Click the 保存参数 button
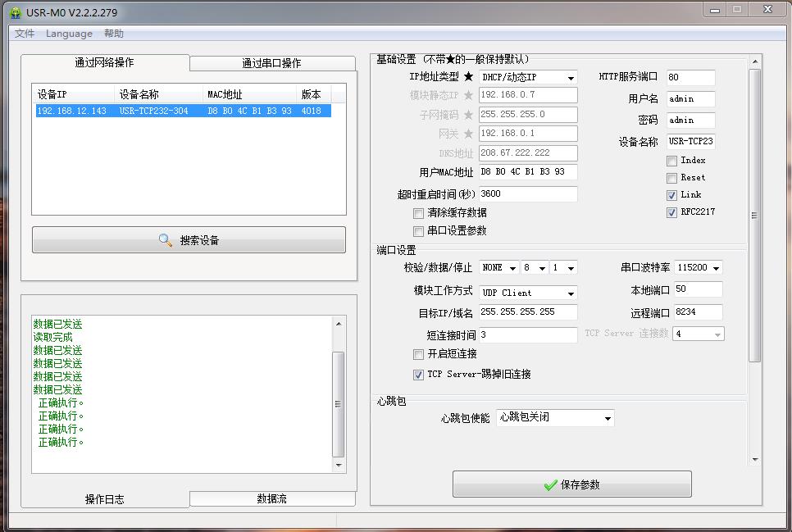The image size is (792, 532). 571,484
